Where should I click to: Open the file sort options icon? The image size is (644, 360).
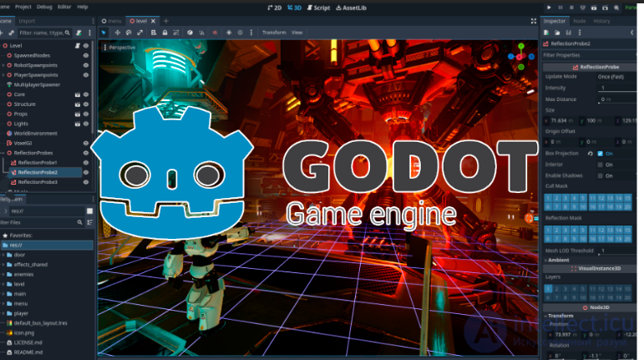(89, 222)
